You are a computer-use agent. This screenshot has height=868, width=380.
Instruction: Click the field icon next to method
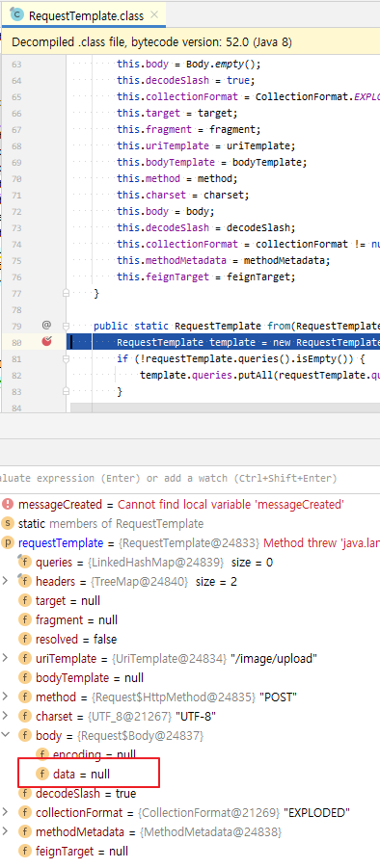[24, 697]
